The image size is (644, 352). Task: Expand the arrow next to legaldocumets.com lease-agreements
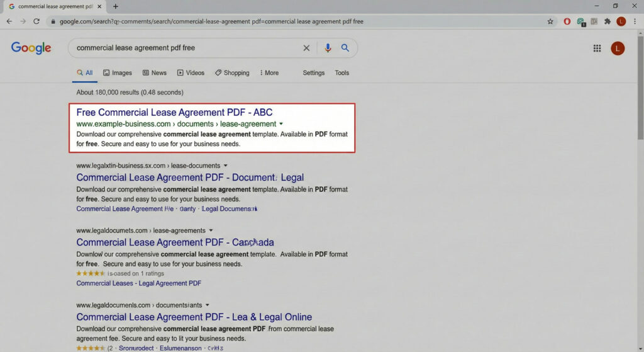[211, 230]
